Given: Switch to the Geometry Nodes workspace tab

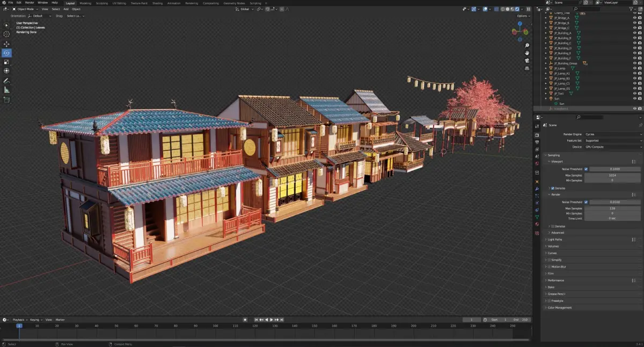Looking at the screenshot, I should pyautogui.click(x=234, y=3).
